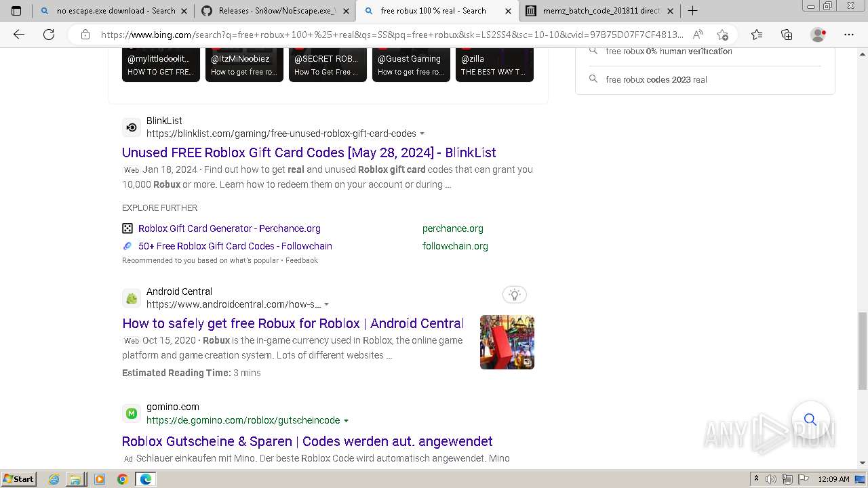Expand gomino.com URL dropdown arrow
Image resolution: width=868 pixels, height=488 pixels.
(347, 421)
